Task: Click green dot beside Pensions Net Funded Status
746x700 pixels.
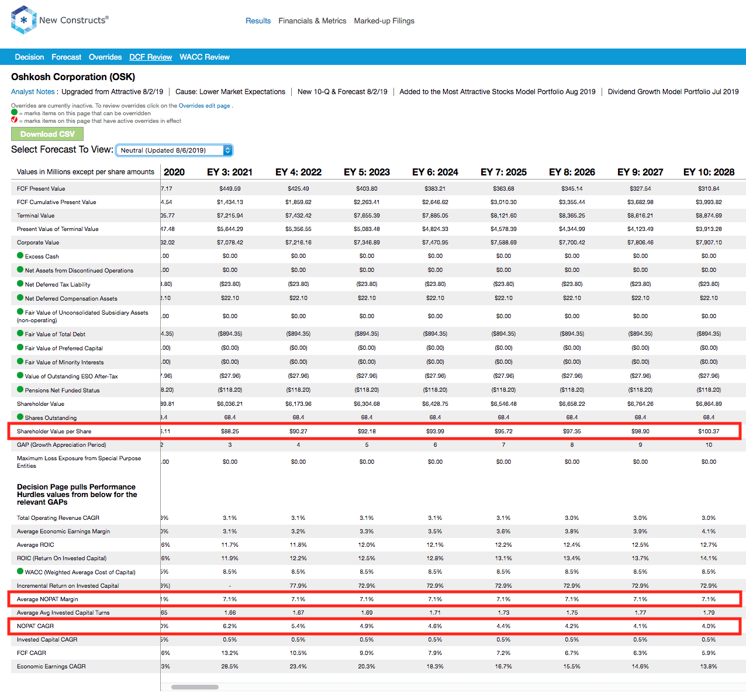Action: [x=20, y=389]
